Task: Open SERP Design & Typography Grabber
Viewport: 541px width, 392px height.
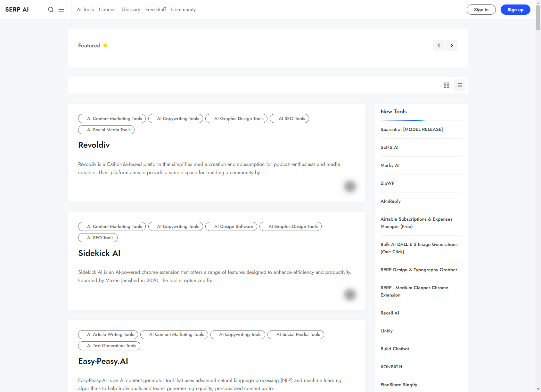Action: [419, 270]
